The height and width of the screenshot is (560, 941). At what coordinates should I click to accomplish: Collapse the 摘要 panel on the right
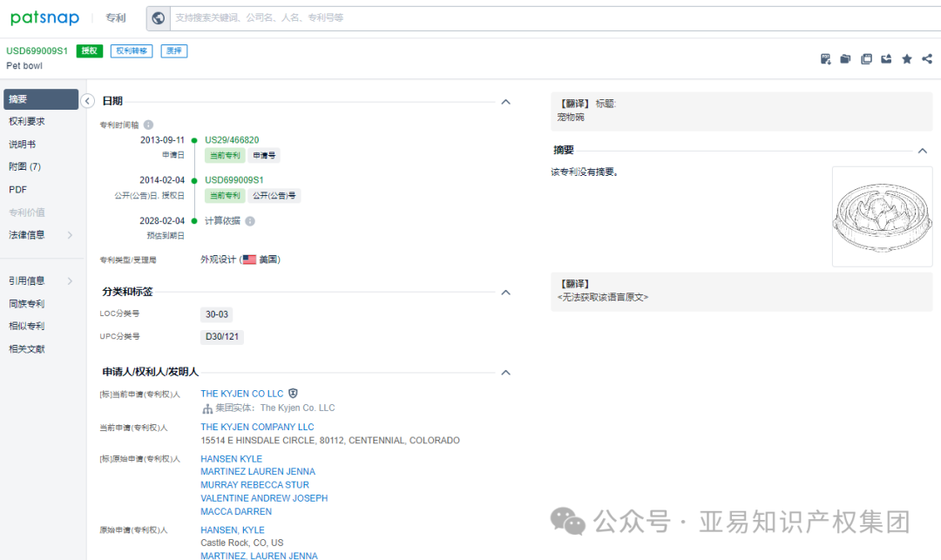coord(923,151)
